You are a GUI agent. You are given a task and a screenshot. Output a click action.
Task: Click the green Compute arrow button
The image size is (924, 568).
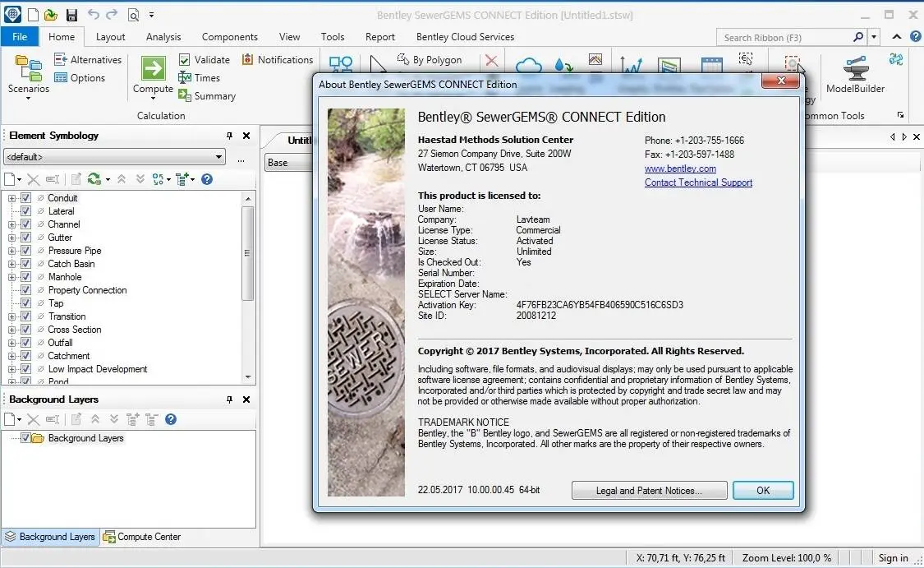[x=153, y=69]
